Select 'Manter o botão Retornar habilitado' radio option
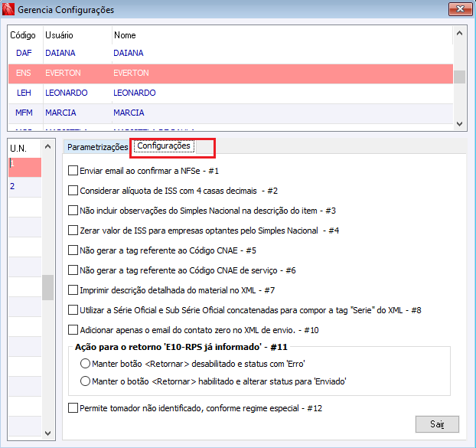Screen dimensions: 476x448 pos(85,381)
